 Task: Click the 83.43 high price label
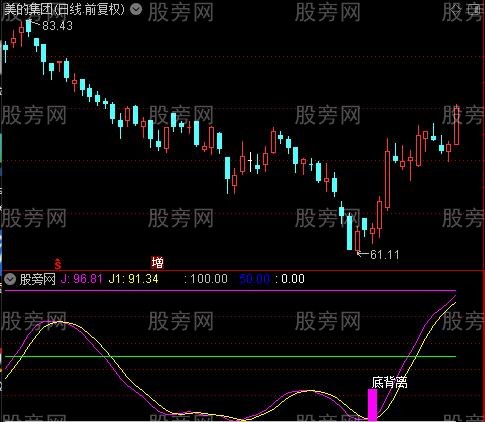tap(57, 26)
